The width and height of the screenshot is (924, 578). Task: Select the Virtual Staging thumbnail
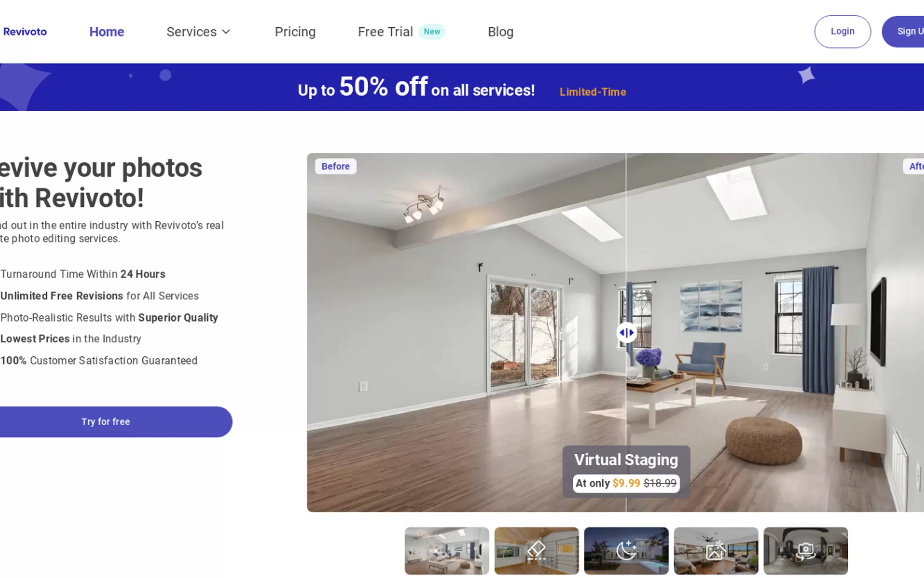(x=446, y=550)
